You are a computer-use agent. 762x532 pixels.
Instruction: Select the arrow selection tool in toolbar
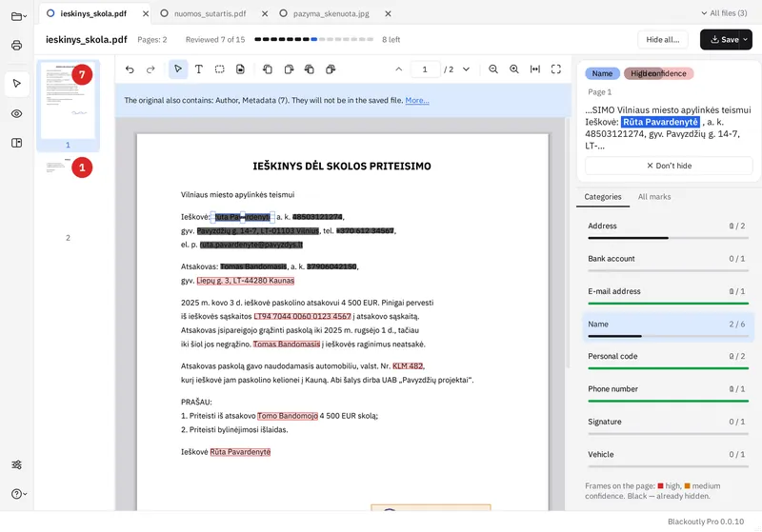(x=178, y=69)
